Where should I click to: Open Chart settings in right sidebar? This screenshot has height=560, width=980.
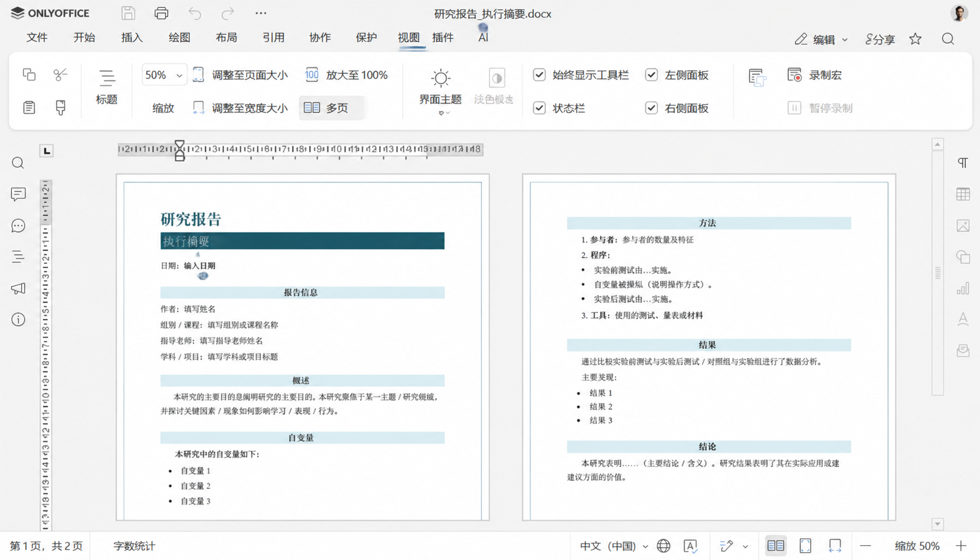(x=963, y=288)
